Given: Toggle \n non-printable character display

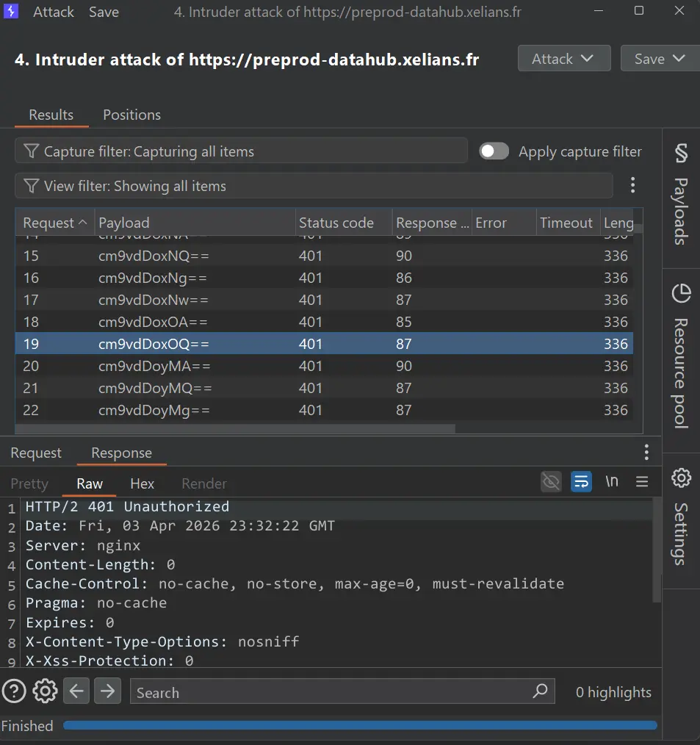Looking at the screenshot, I should [612, 481].
